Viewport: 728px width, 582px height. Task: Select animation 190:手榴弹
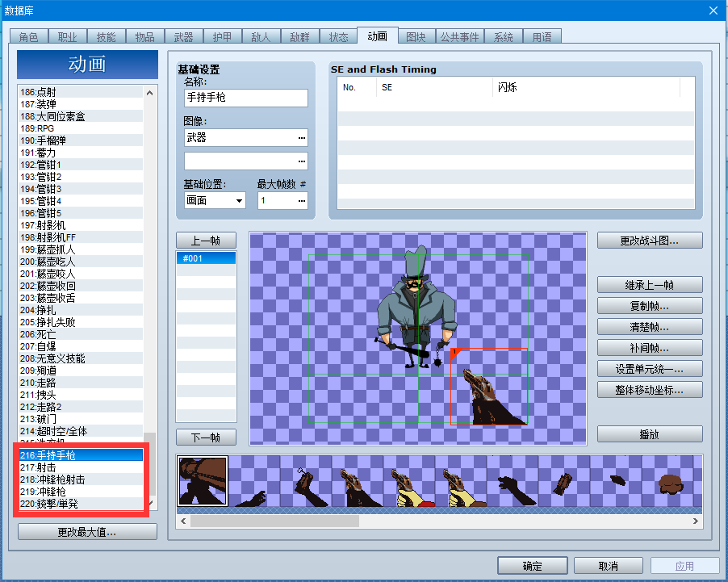81,140
